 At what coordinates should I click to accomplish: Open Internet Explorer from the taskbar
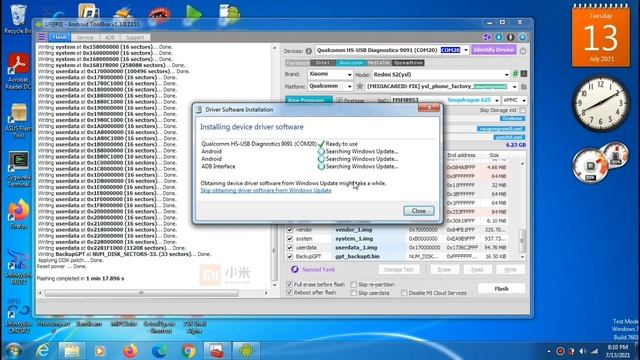pyautogui.click(x=42, y=351)
